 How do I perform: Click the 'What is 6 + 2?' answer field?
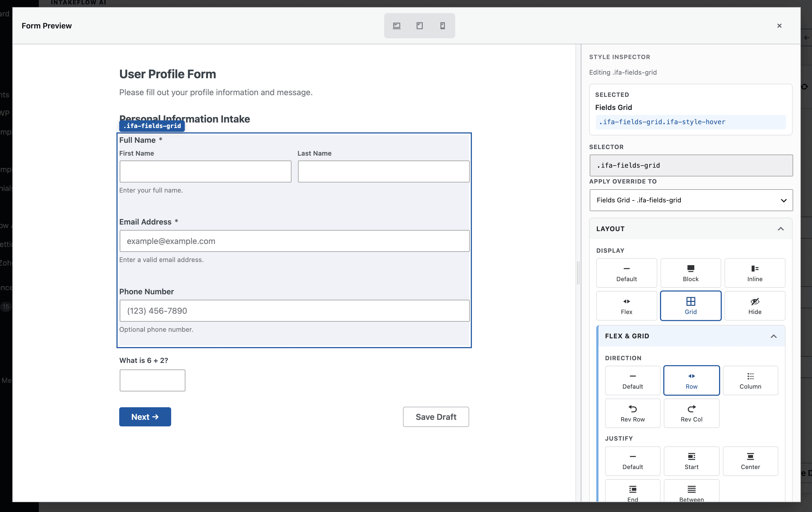(152, 380)
